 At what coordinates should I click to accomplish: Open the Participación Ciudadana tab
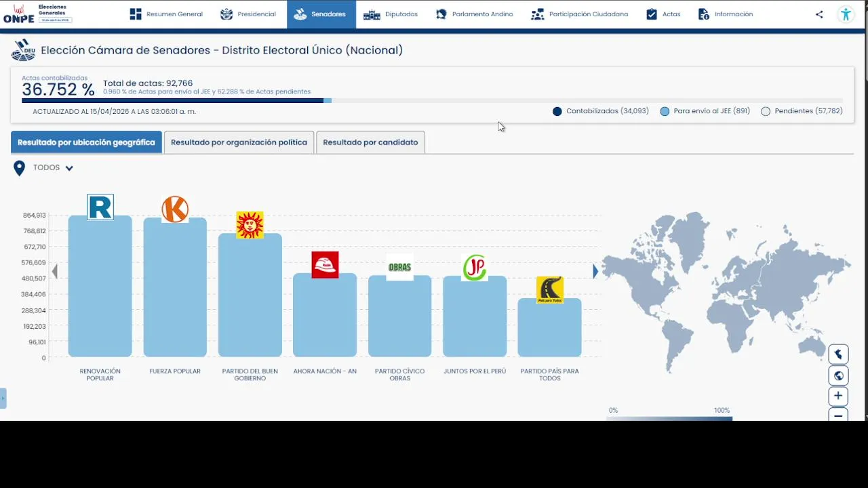click(580, 14)
